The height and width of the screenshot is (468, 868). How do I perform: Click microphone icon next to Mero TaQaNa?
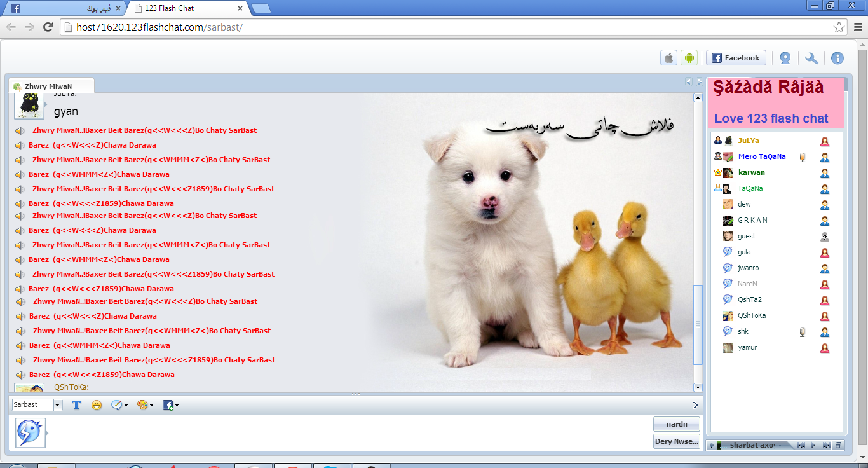803,157
